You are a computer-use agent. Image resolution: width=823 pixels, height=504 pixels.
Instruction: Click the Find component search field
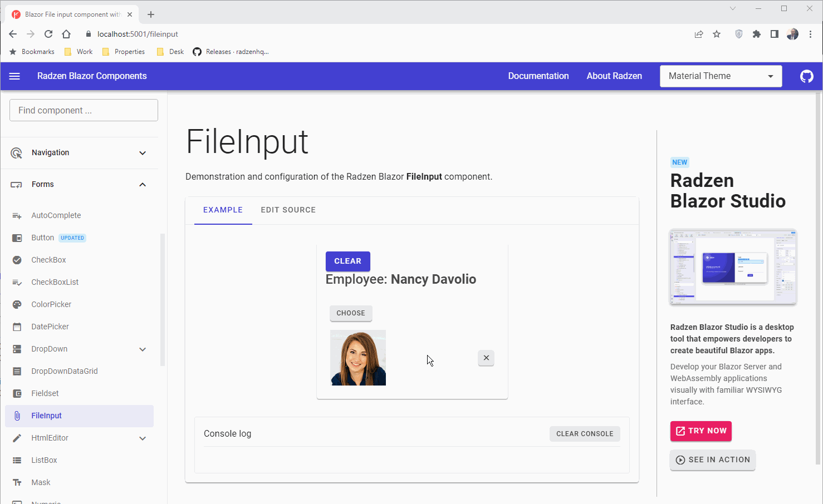coord(84,110)
